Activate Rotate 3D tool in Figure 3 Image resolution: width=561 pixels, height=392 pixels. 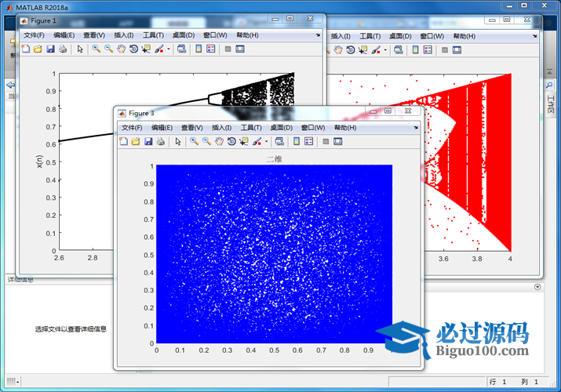click(232, 141)
